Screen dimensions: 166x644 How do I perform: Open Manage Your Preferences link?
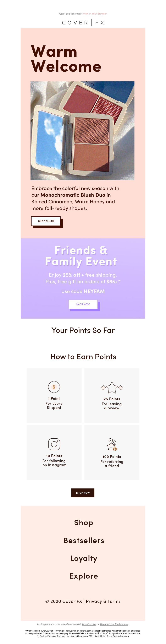(114, 624)
